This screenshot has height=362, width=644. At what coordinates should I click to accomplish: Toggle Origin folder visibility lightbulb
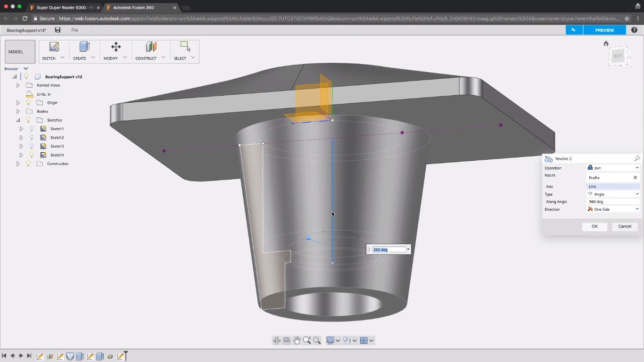coord(28,103)
